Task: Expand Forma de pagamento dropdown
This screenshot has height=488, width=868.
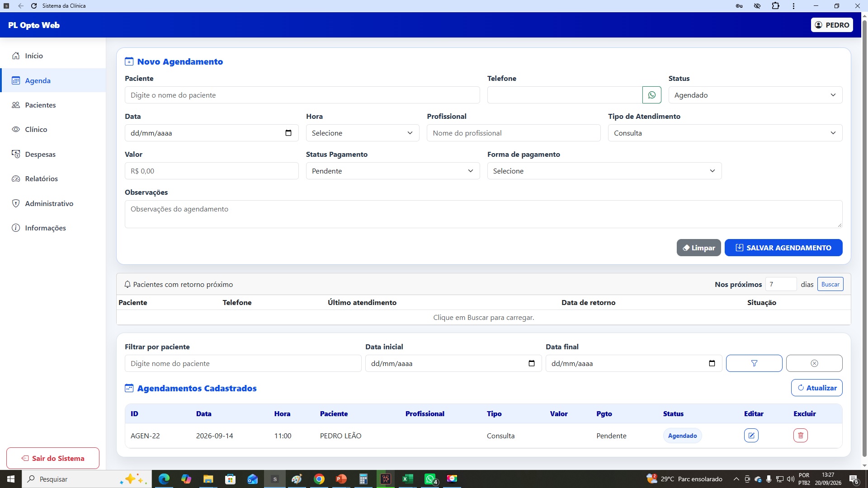Action: pyautogui.click(x=604, y=171)
